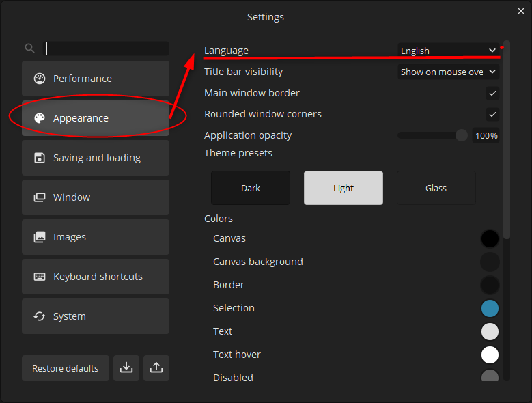This screenshot has width=532, height=403.
Task: Click the Restore defaults button
Action: click(x=66, y=368)
